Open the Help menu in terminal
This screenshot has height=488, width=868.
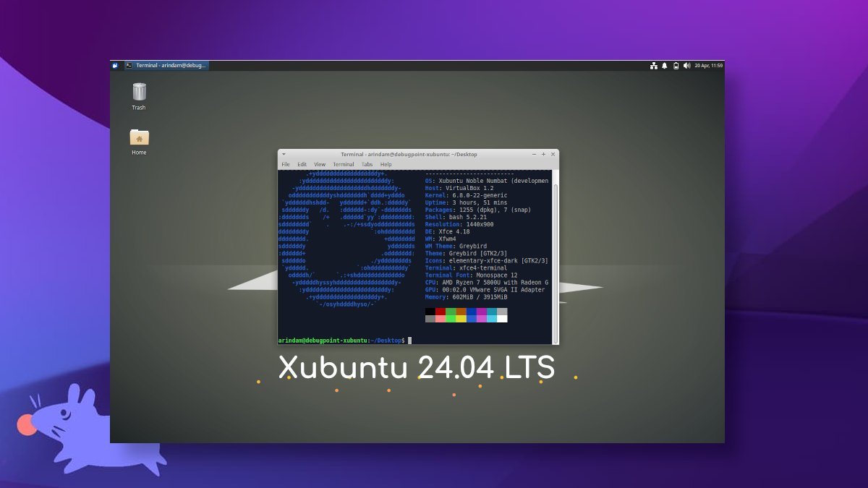pos(386,165)
